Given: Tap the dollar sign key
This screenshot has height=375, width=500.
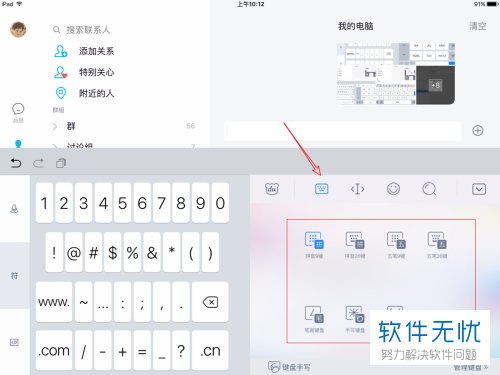Looking at the screenshot, I should pyautogui.click(x=113, y=252).
